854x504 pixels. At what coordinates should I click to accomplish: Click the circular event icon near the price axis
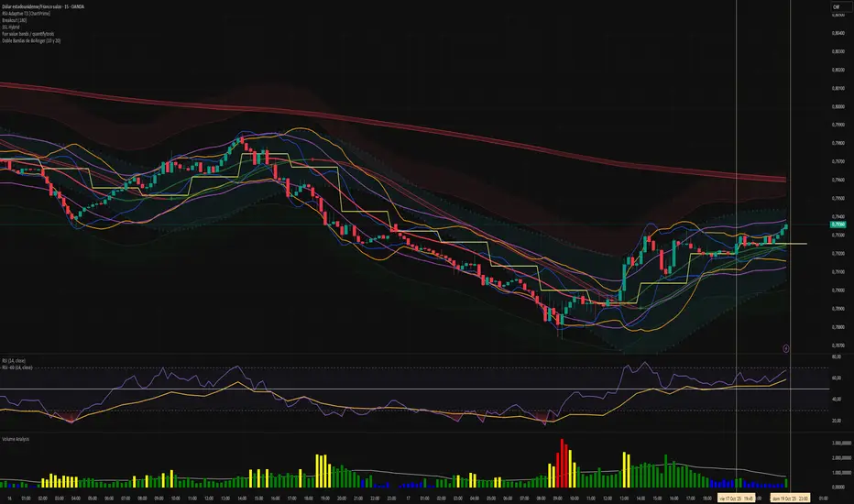(x=787, y=347)
